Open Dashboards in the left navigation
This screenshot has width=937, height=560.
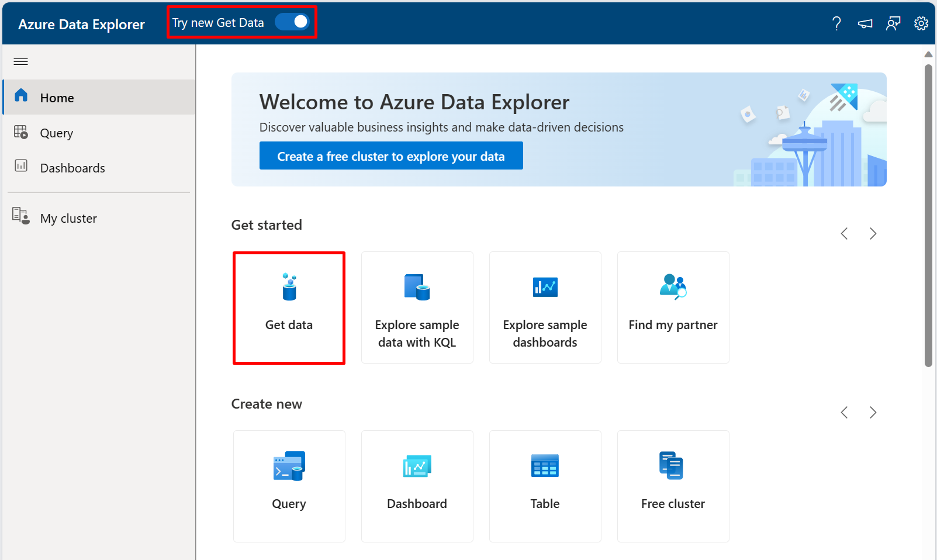pos(99,168)
